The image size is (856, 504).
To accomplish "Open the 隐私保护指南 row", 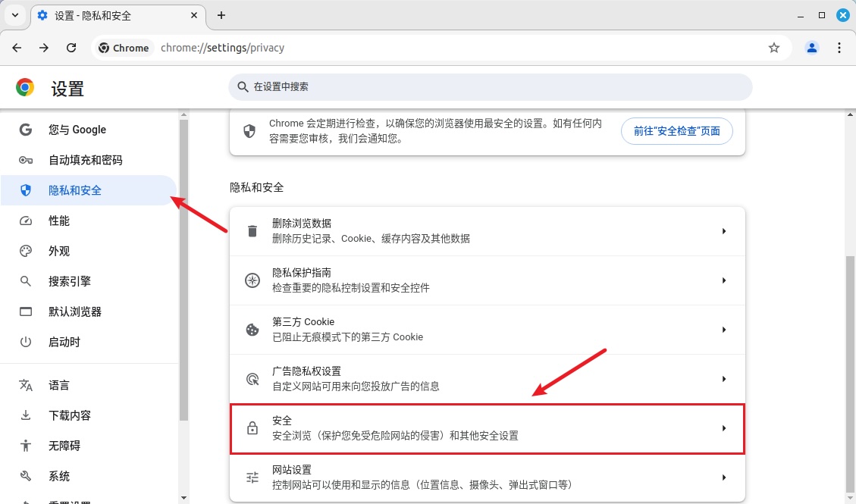I will pyautogui.click(x=487, y=280).
